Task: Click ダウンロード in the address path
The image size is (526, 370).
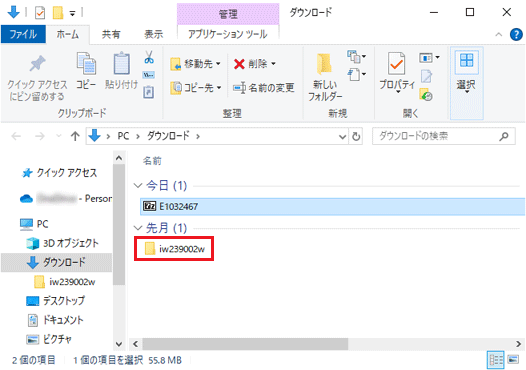Action: coord(168,136)
